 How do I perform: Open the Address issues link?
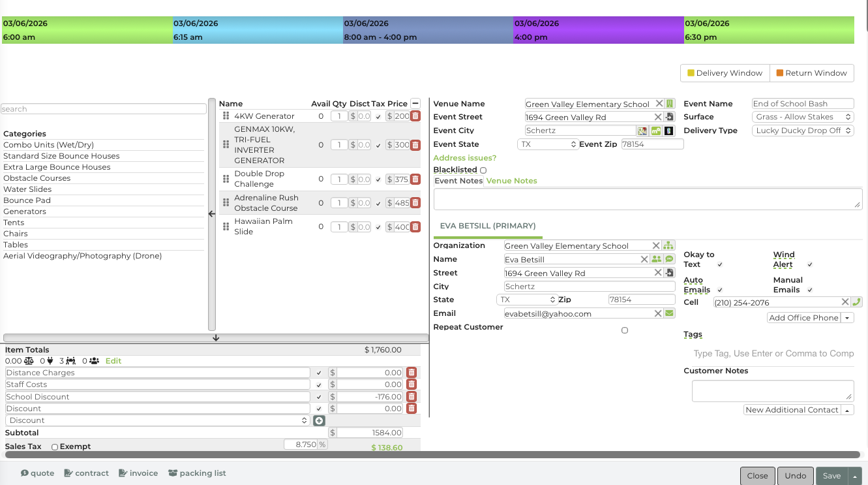[x=464, y=158]
